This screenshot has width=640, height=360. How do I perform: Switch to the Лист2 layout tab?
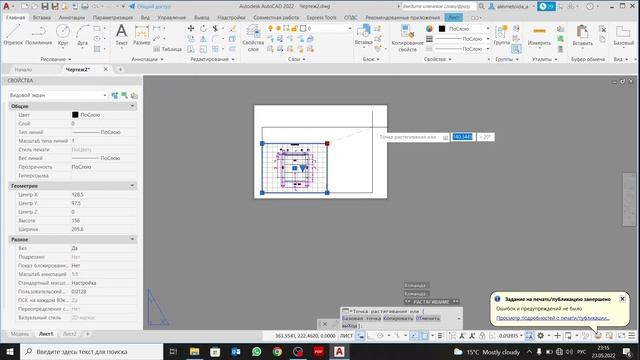pos(69,334)
